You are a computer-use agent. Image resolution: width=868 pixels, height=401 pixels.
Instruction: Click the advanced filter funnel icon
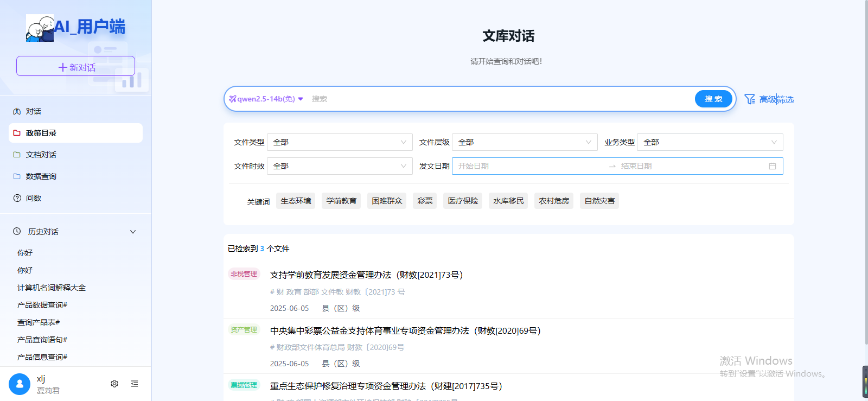click(750, 99)
